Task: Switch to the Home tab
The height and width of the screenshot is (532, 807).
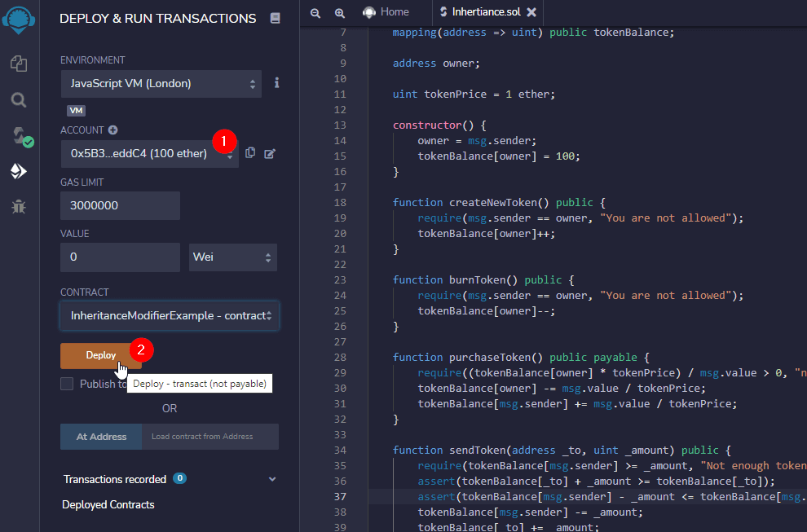Action: click(386, 12)
